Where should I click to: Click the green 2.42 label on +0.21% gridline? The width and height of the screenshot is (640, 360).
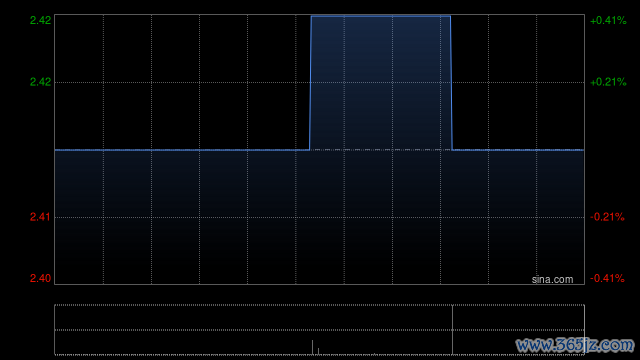tap(40, 82)
